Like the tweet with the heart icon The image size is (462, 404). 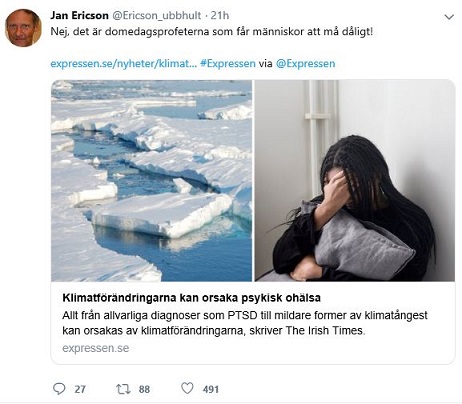coord(187,388)
